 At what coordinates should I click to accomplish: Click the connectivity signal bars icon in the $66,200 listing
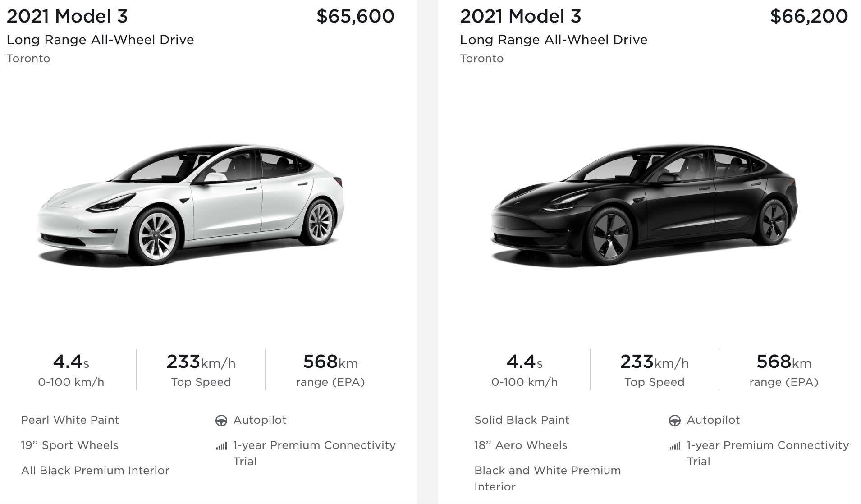pyautogui.click(x=675, y=446)
